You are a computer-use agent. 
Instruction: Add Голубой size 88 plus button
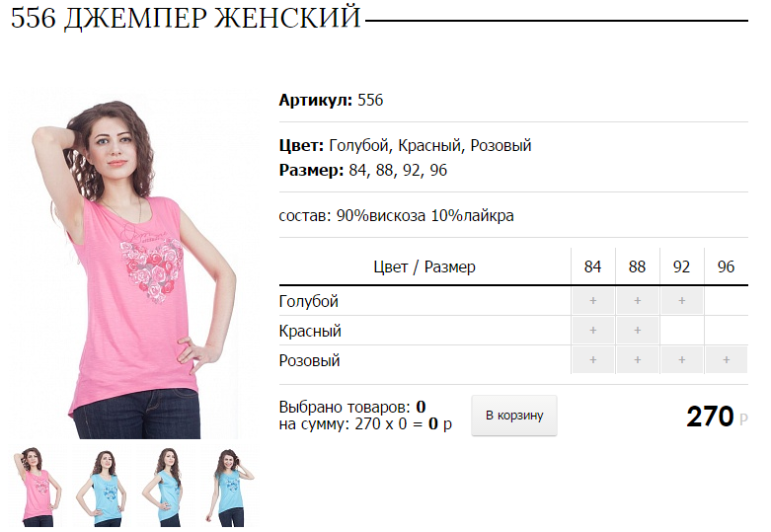[x=638, y=301]
